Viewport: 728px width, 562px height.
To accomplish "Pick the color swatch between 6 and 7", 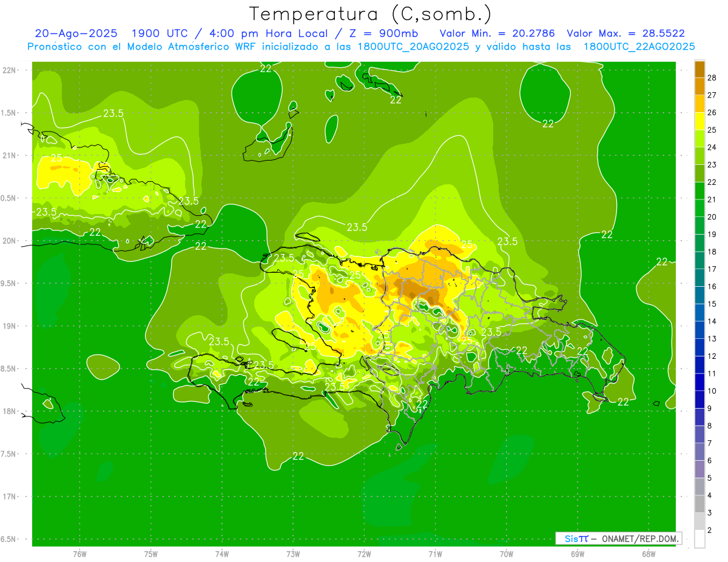I will point(699,452).
